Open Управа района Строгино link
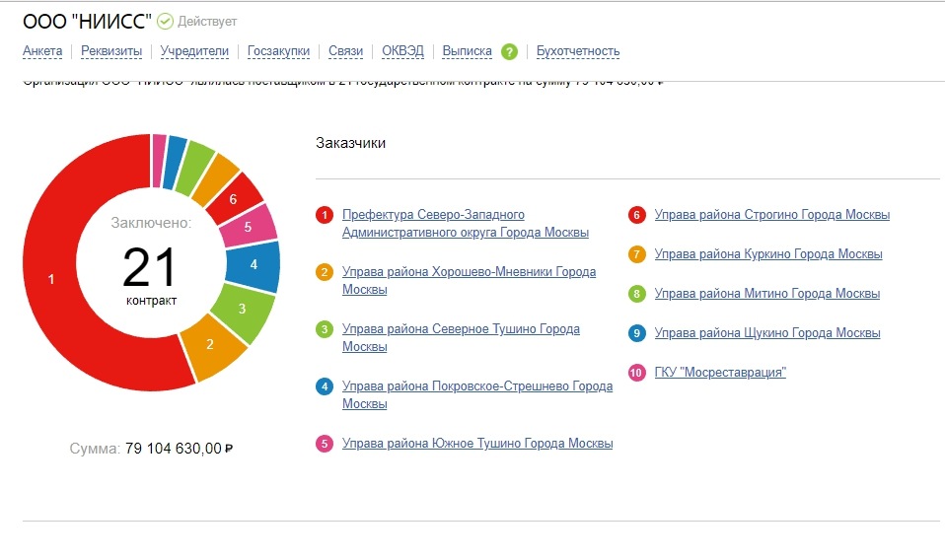 click(772, 214)
